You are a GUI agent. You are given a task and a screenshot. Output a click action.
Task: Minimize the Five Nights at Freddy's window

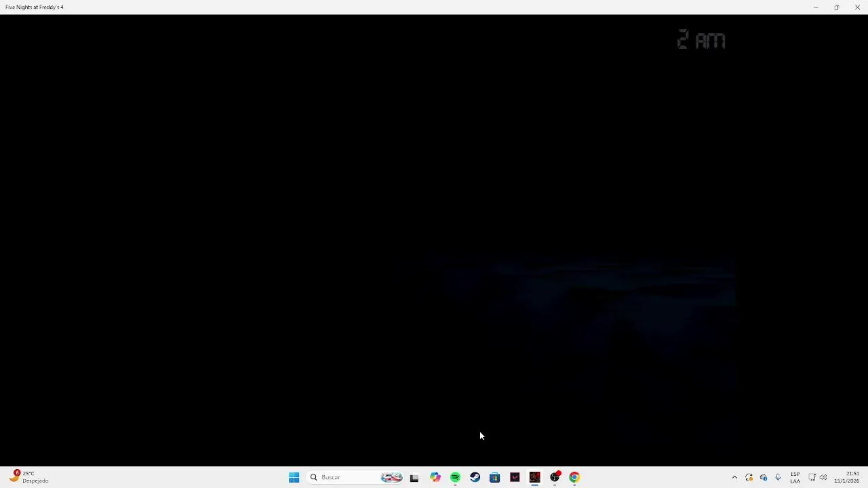coord(816,7)
